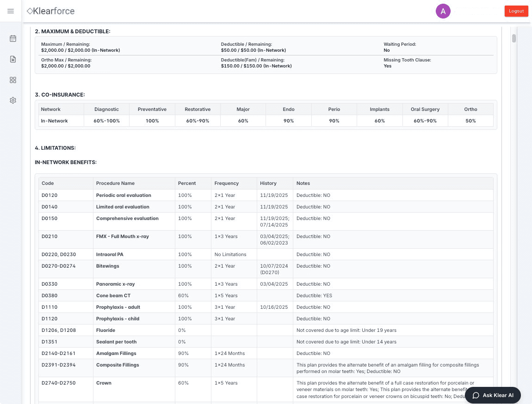Click the Klearforce logo

(50, 11)
